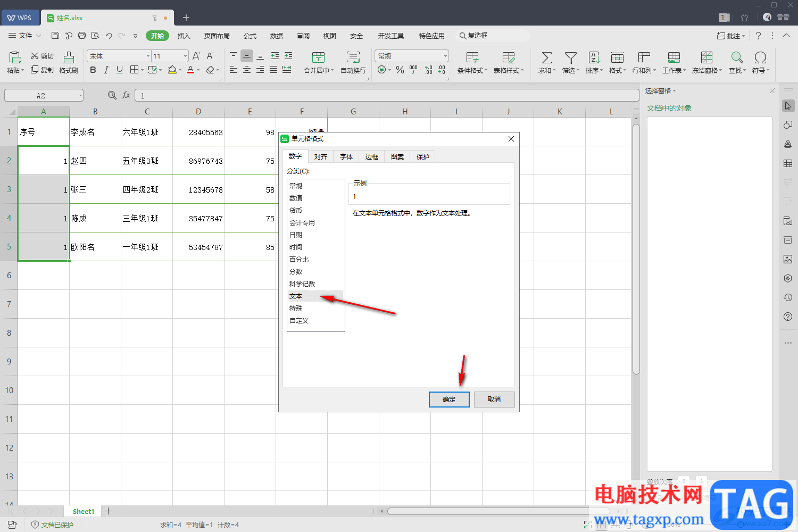The image size is (798, 532).
Task: Open the borders dropdown arrow
Action: coord(142,70)
